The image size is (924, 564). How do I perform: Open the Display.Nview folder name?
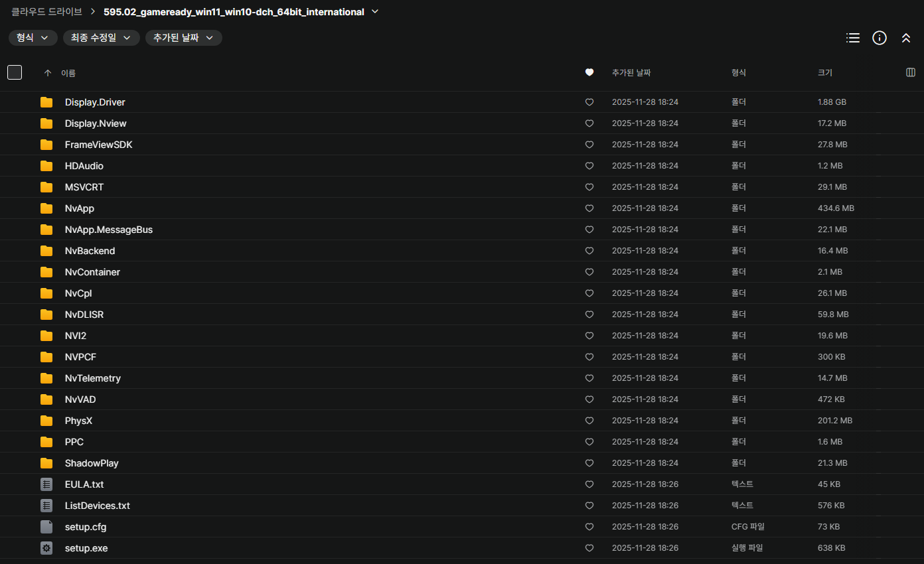[x=96, y=123]
